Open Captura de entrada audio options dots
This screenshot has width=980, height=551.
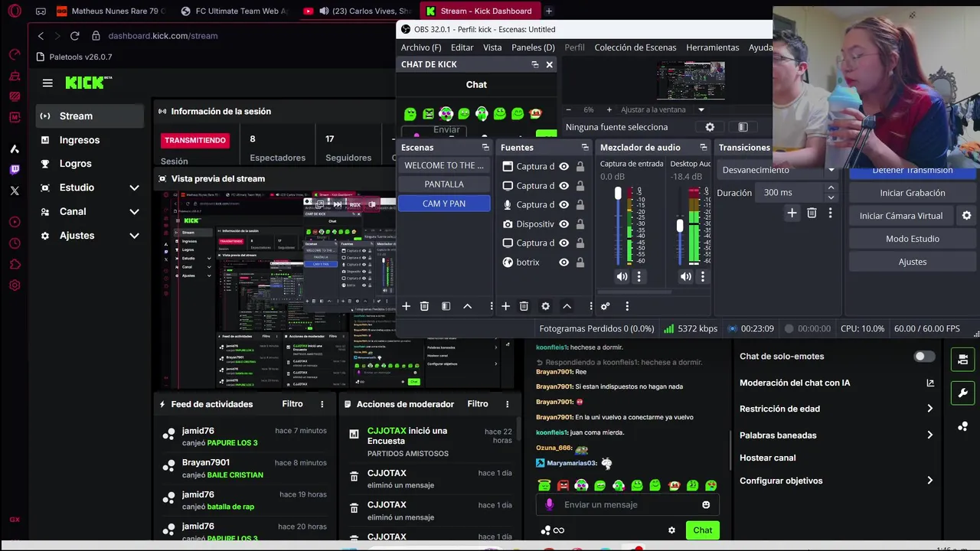639,277
